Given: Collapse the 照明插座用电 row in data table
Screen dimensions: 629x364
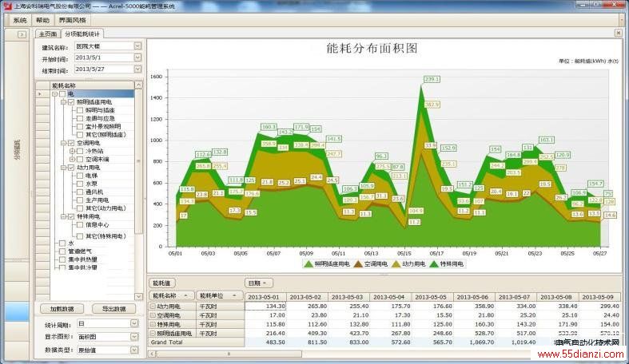Looking at the screenshot, I should click(153, 333).
